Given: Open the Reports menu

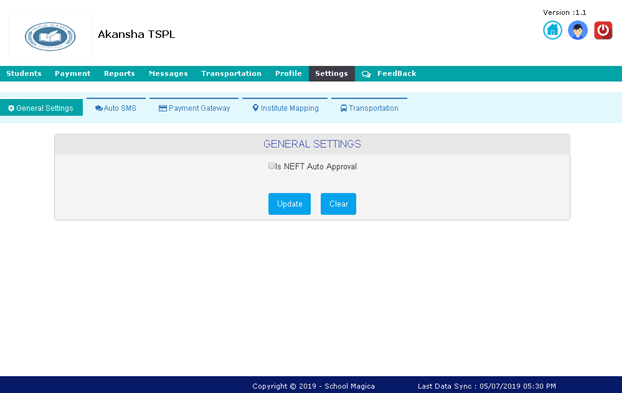Looking at the screenshot, I should (119, 73).
